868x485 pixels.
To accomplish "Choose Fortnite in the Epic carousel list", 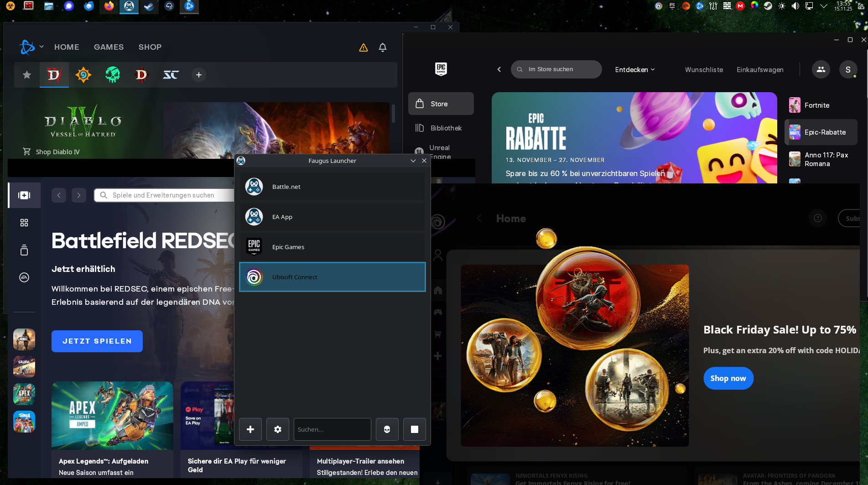I will point(821,105).
